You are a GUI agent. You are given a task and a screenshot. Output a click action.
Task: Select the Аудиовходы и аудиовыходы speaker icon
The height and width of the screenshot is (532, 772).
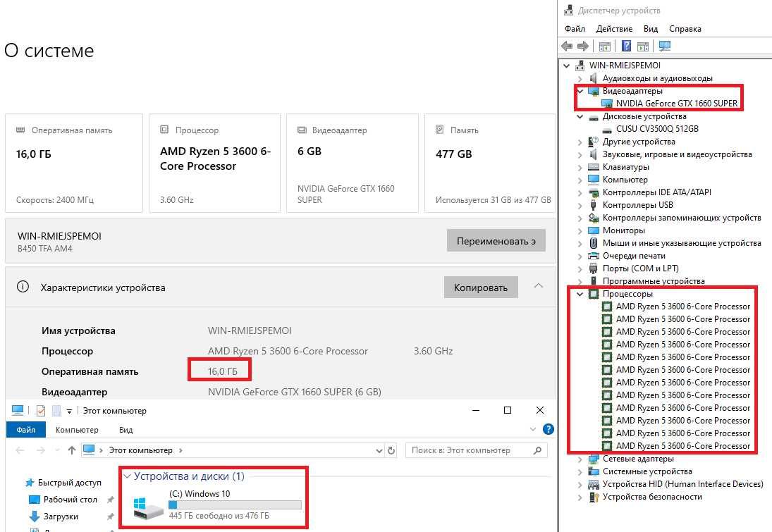point(594,78)
